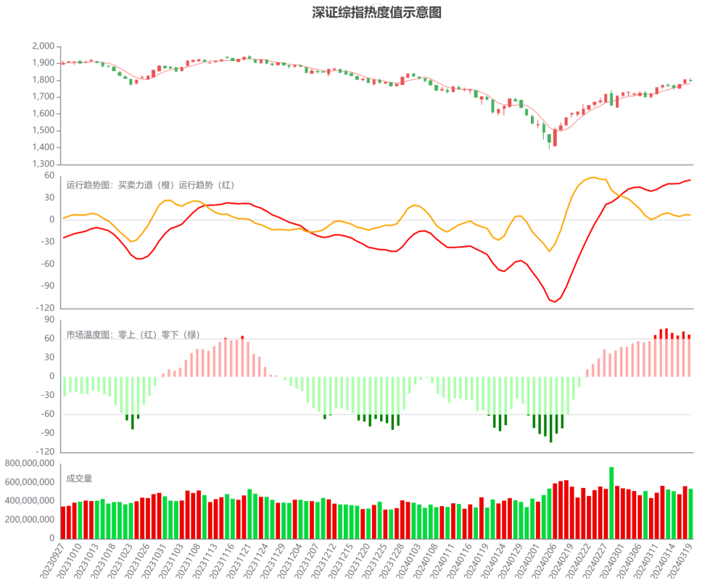Click the highest peak of orange line

[594, 178]
